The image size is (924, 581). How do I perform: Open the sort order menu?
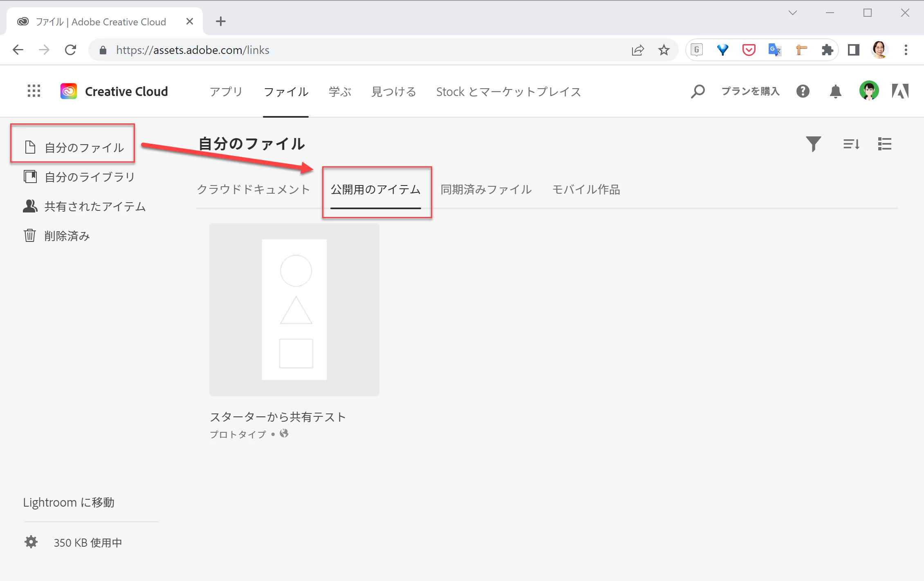tap(851, 144)
